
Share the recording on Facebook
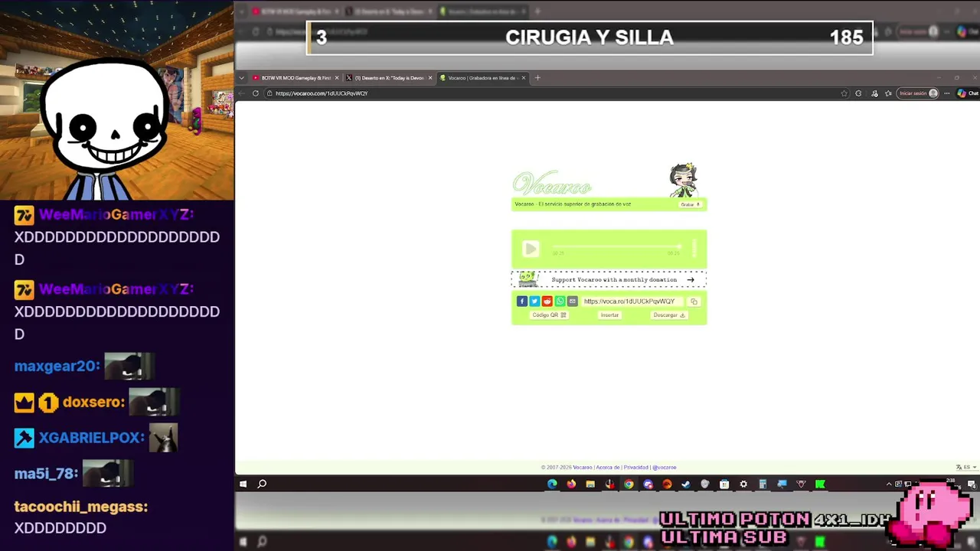pos(521,302)
